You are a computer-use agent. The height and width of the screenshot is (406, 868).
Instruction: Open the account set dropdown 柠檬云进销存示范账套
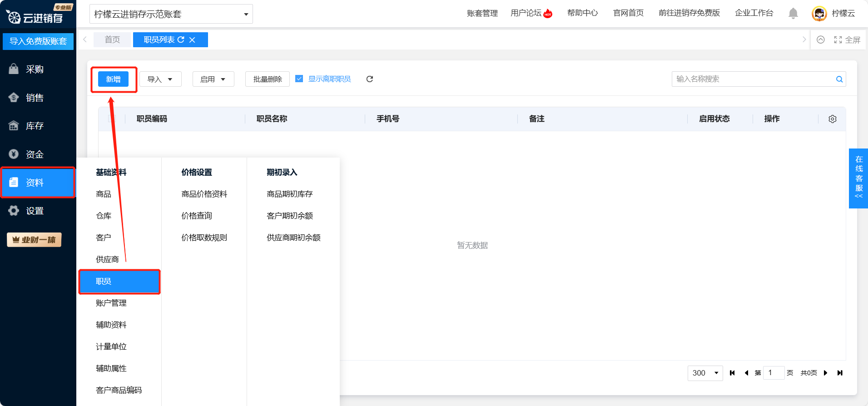tap(171, 14)
